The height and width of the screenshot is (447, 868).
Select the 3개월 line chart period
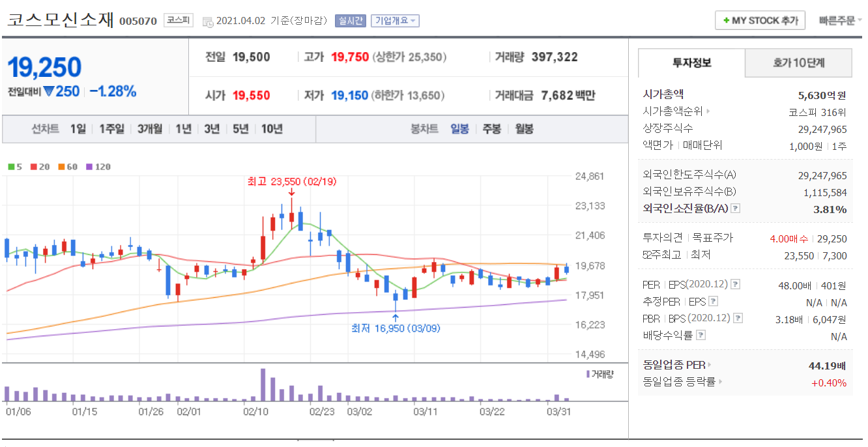click(x=150, y=129)
